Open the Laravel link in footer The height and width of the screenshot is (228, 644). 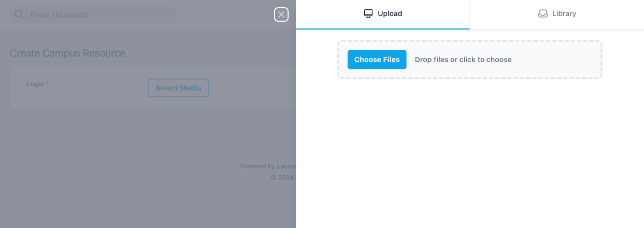286,166
